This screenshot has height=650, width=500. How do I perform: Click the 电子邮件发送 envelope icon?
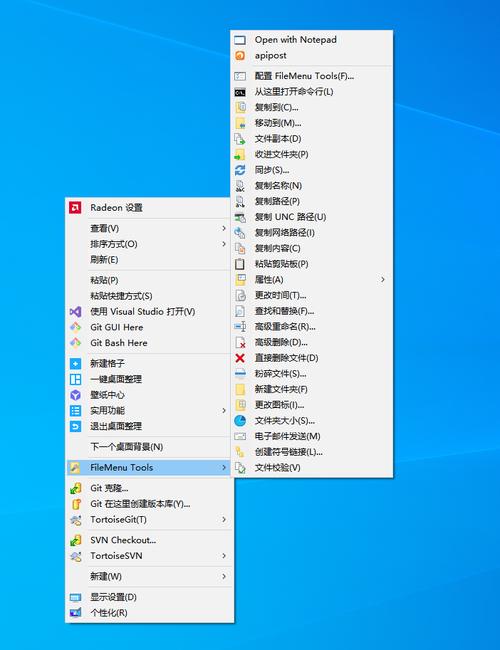pos(240,436)
